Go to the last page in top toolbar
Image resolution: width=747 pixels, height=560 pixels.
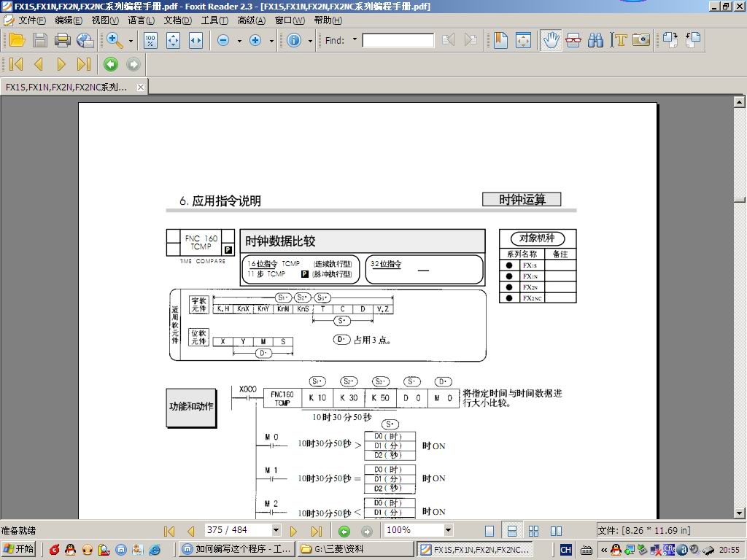pos(84,64)
